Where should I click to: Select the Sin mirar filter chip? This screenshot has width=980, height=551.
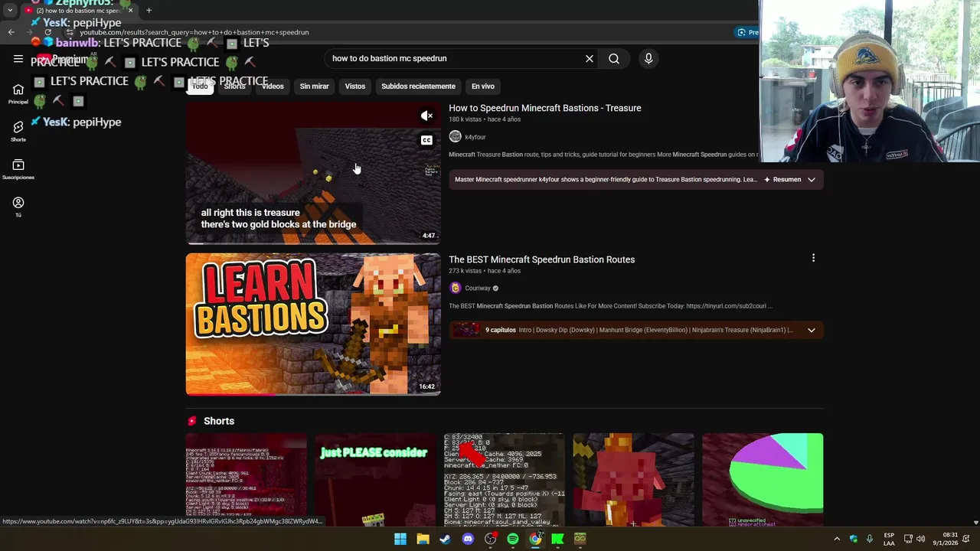[x=314, y=86]
